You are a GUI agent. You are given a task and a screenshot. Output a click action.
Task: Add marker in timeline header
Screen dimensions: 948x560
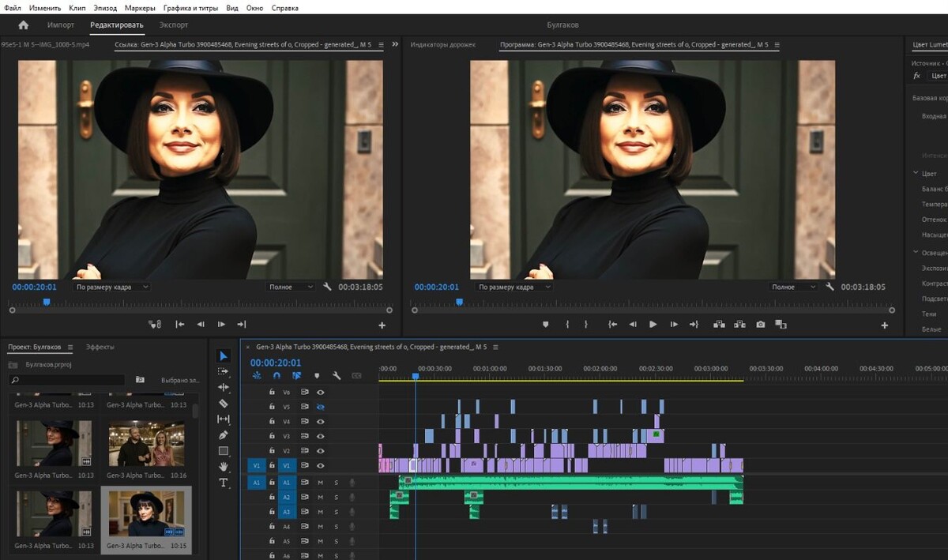317,376
